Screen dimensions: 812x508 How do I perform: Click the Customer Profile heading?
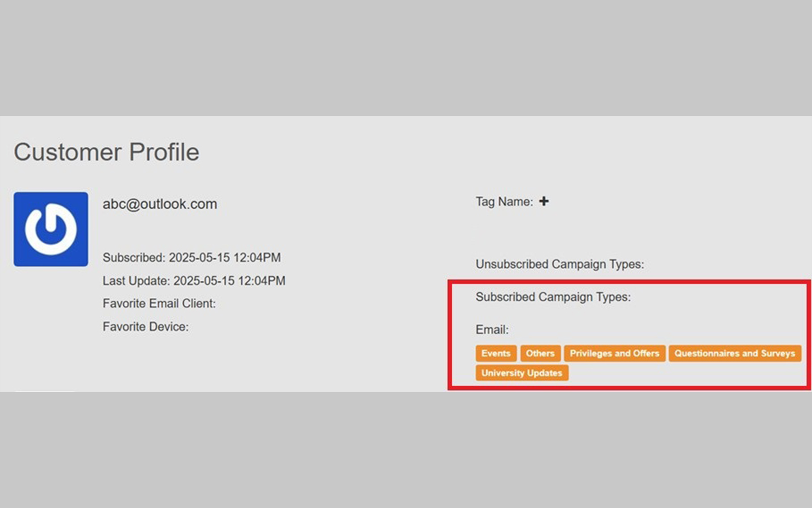point(107,152)
